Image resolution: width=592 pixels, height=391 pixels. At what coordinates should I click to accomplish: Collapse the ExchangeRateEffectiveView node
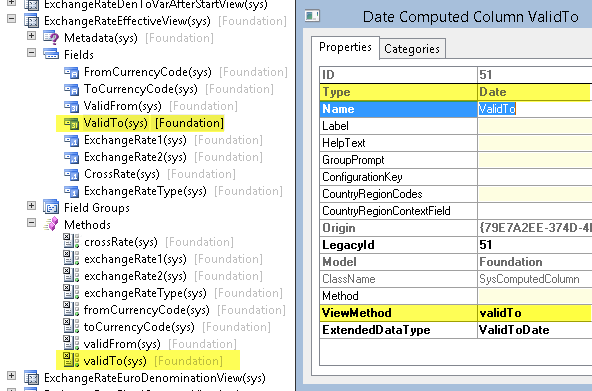(x=12, y=18)
